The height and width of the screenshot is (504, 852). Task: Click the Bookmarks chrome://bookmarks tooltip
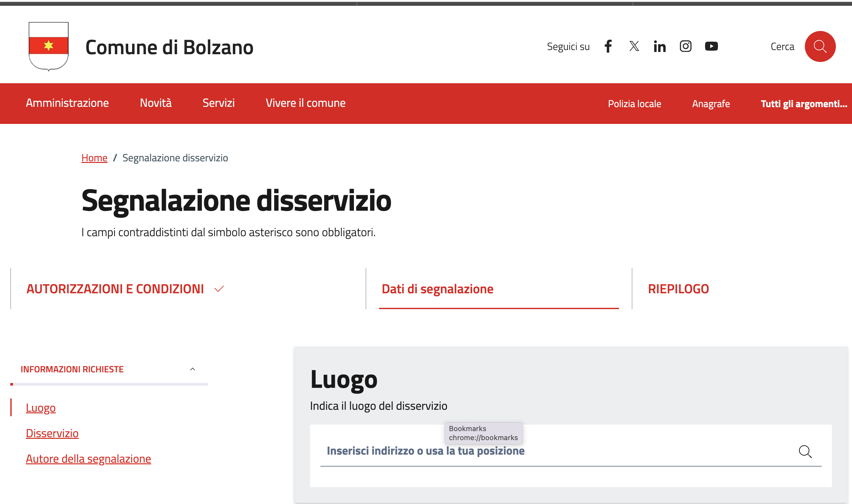click(483, 433)
